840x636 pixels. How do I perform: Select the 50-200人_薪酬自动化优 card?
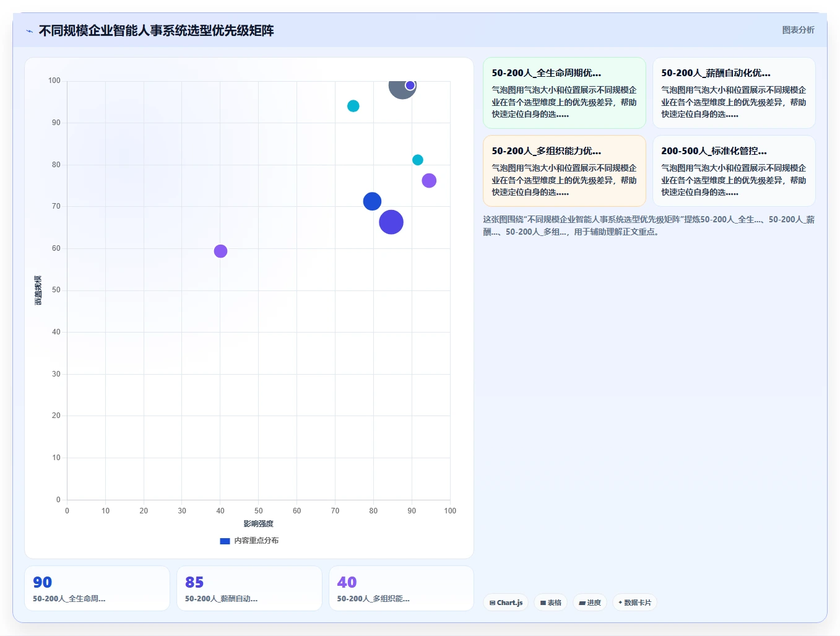pyautogui.click(x=734, y=93)
